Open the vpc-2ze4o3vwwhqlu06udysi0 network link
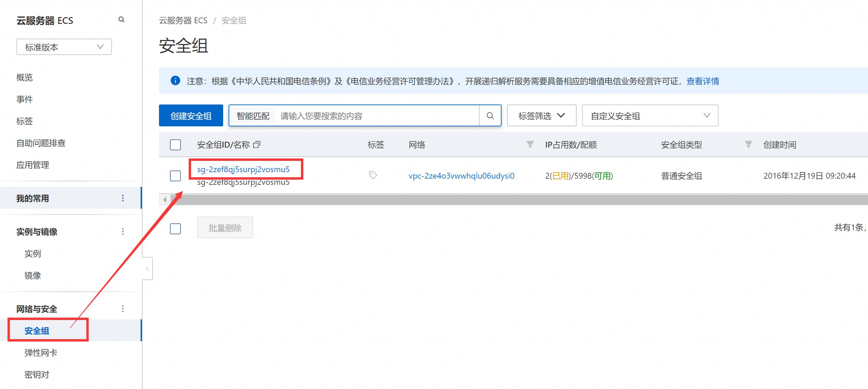This screenshot has height=389, width=868. 461,176
